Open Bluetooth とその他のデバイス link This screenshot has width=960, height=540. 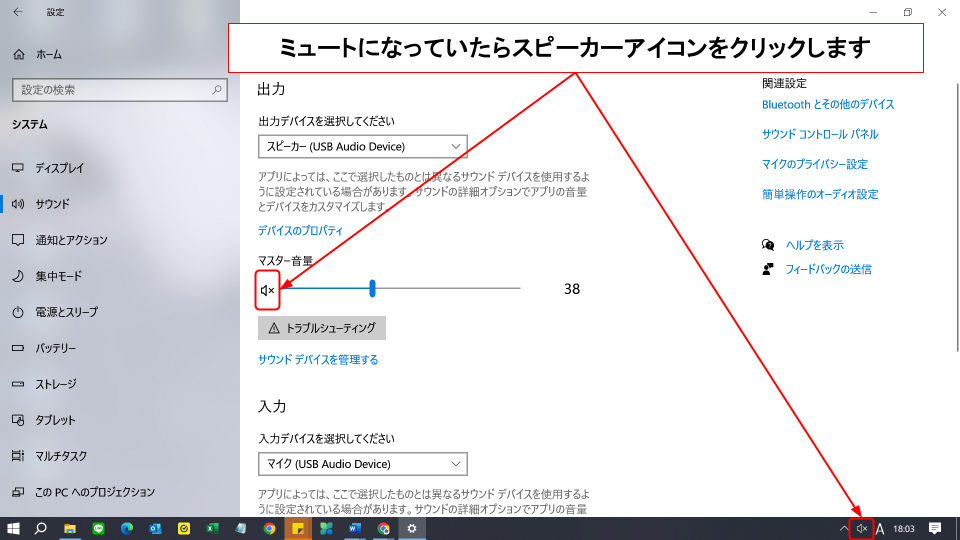(827, 104)
